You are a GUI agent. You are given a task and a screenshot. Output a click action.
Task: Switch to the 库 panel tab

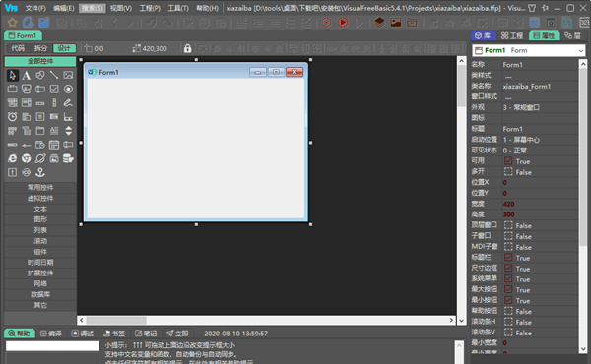point(483,35)
